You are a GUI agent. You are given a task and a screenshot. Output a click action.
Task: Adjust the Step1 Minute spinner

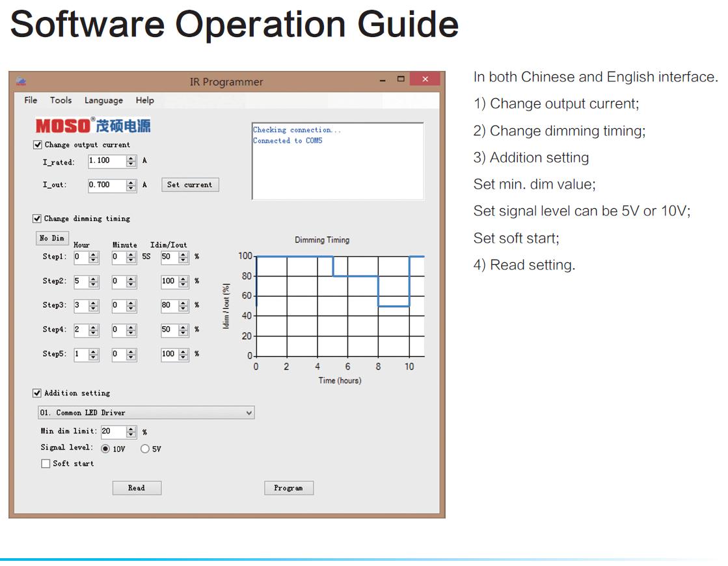[131, 257]
